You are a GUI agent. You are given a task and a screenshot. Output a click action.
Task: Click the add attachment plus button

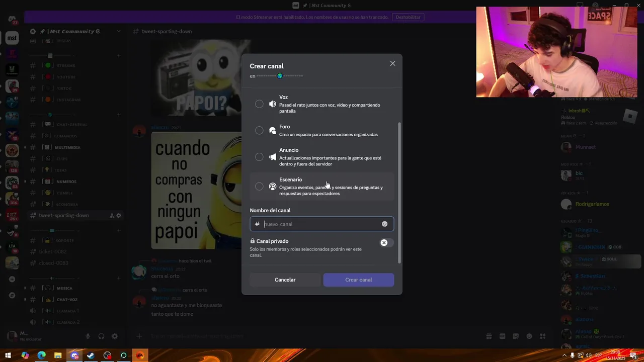(139, 336)
